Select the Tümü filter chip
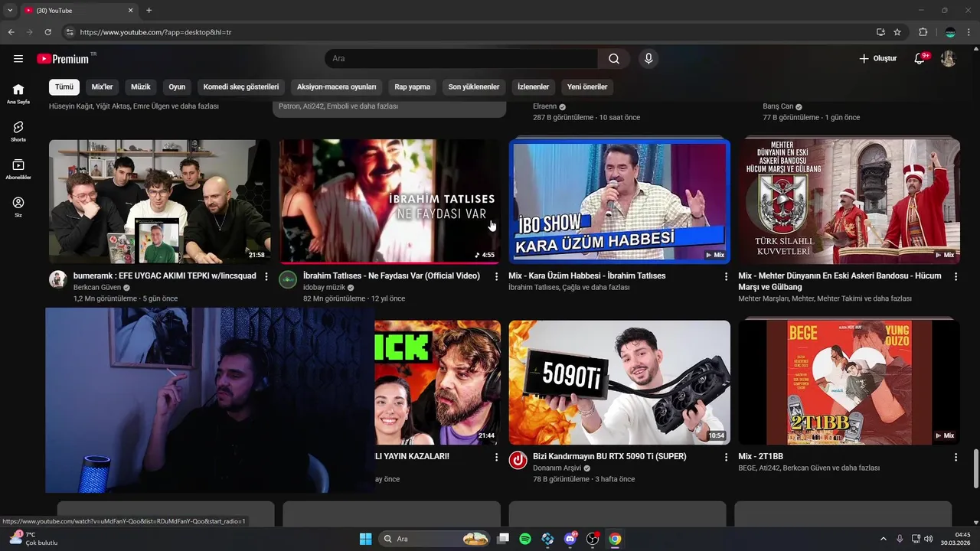Image resolution: width=980 pixels, height=551 pixels. 64,87
